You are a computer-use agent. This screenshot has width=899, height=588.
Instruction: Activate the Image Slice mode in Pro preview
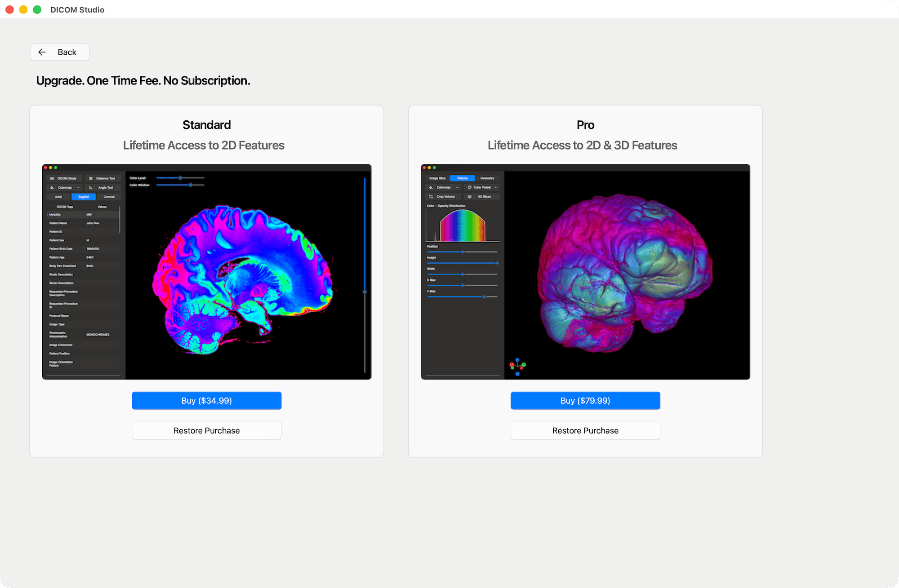[437, 178]
